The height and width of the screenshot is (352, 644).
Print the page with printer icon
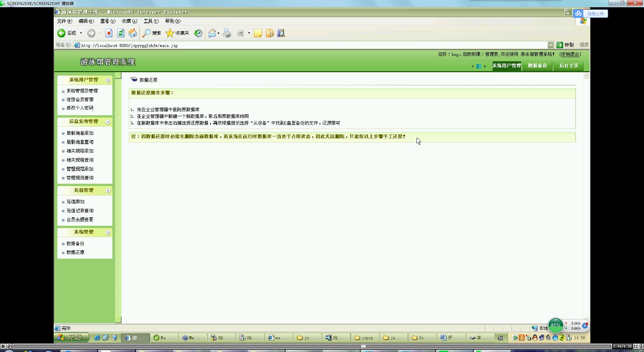coord(227,33)
